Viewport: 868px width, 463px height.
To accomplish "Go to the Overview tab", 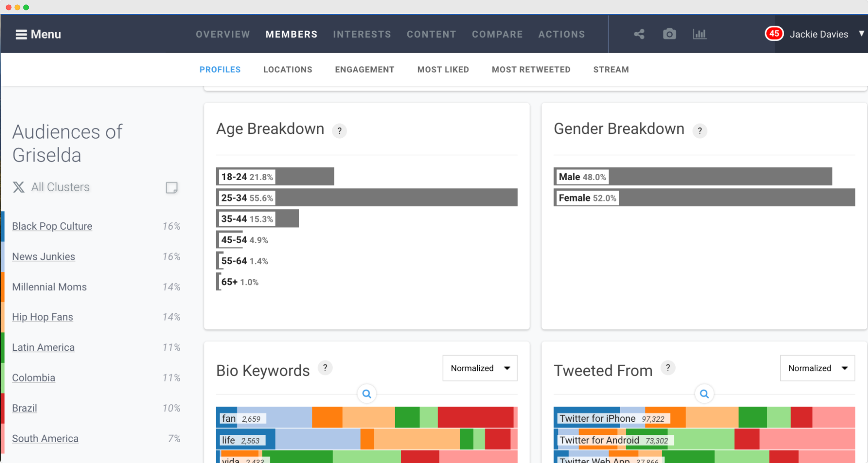I will click(x=223, y=34).
